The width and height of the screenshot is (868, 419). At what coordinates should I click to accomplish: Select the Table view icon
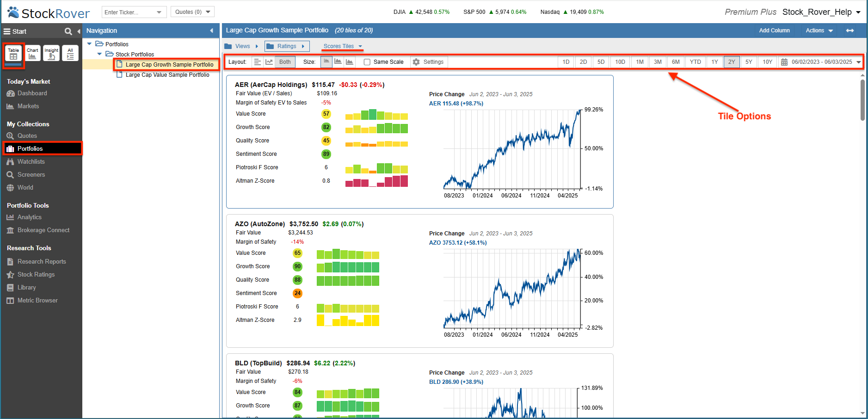13,54
